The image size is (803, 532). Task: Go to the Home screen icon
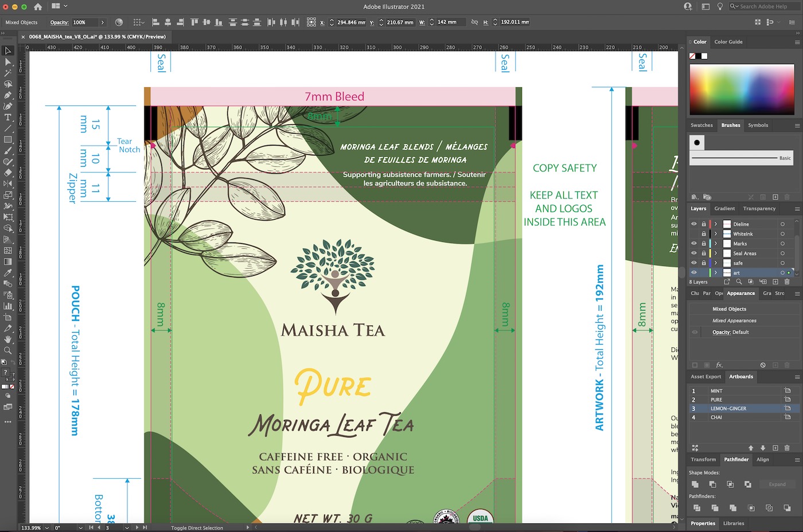pyautogui.click(x=38, y=7)
